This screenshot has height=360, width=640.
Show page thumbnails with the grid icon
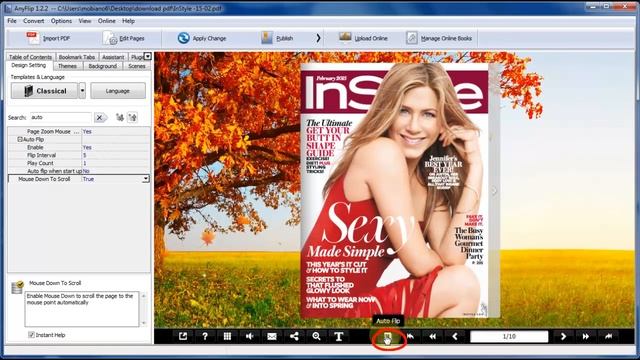(x=227, y=336)
